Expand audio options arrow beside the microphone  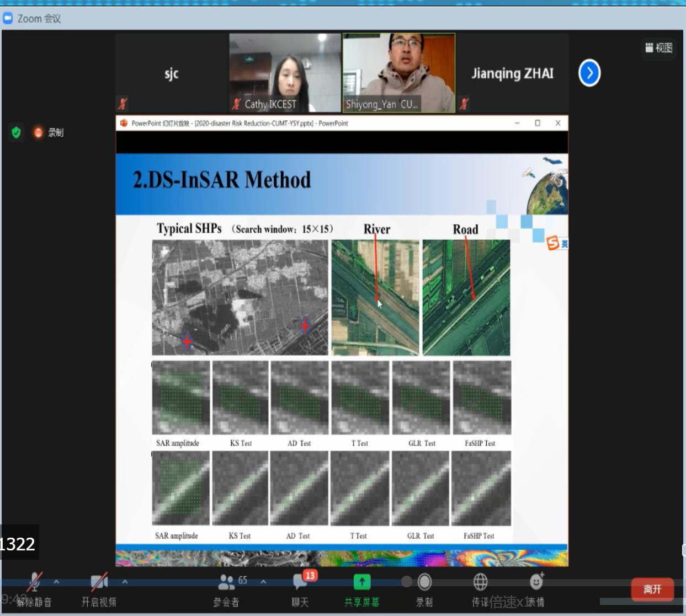tap(56, 581)
